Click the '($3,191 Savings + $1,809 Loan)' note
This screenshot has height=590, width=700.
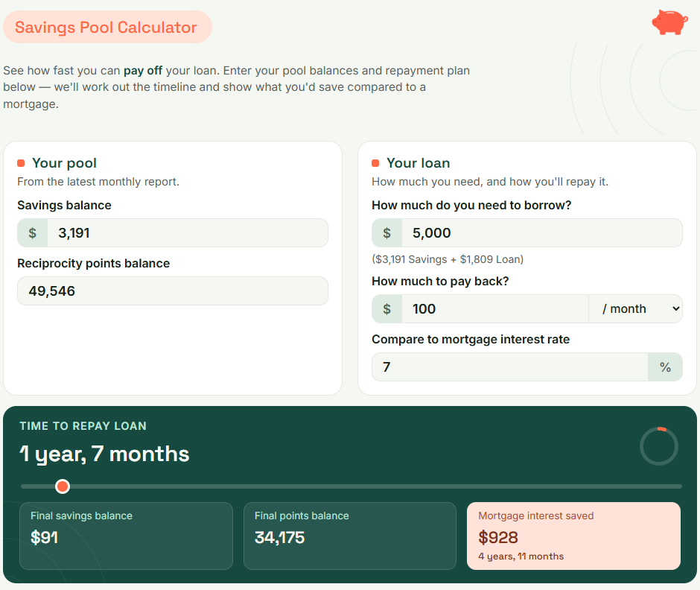(x=448, y=259)
